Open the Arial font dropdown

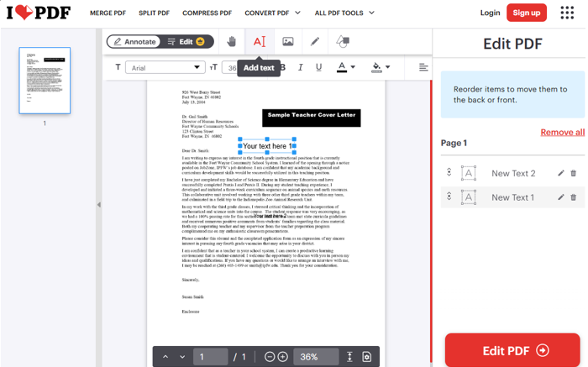(x=165, y=67)
